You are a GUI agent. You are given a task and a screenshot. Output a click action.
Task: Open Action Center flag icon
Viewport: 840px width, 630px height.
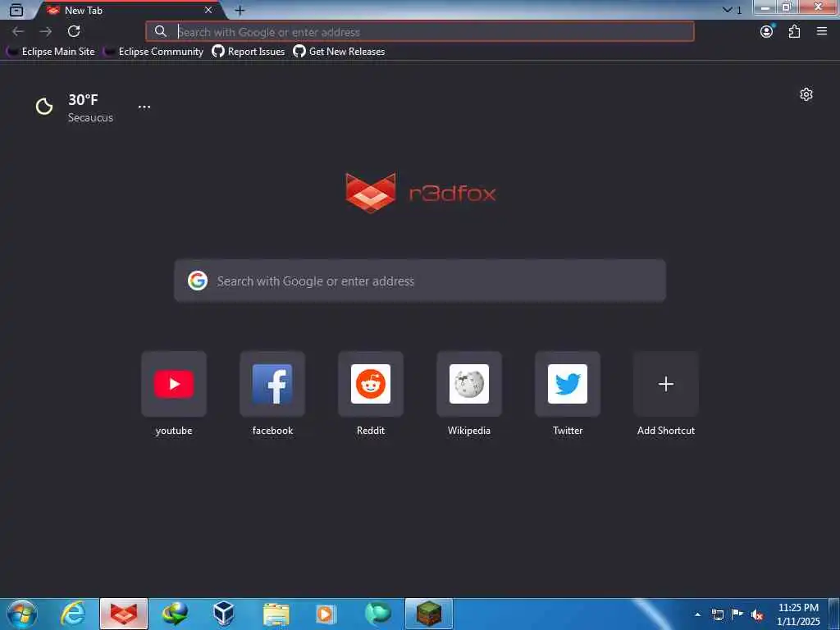click(x=737, y=614)
